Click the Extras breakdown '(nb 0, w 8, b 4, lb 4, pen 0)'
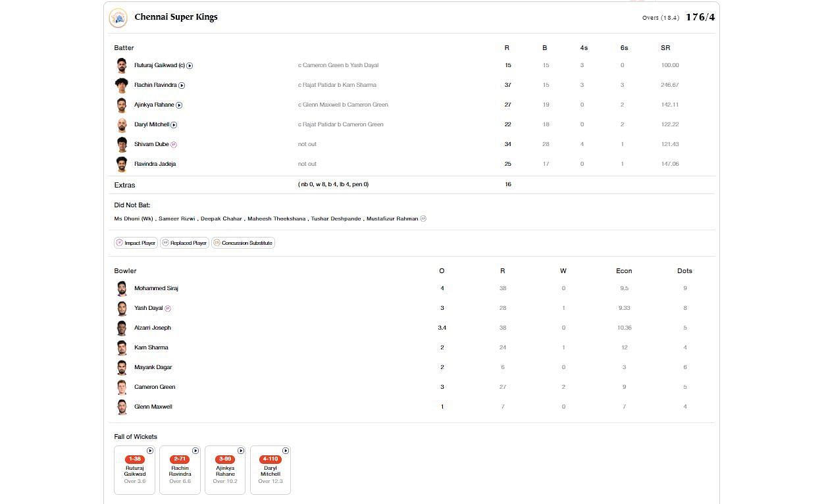Image resolution: width=824 pixels, height=504 pixels. [x=333, y=185]
